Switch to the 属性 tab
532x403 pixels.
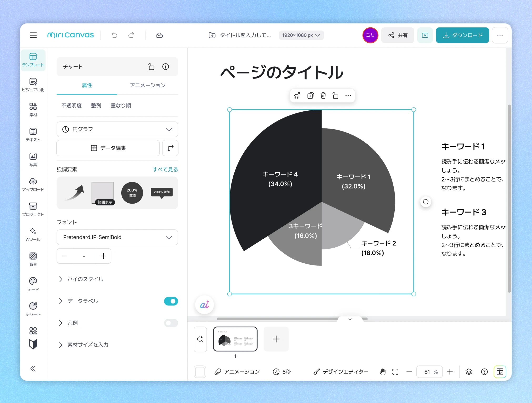[87, 85]
